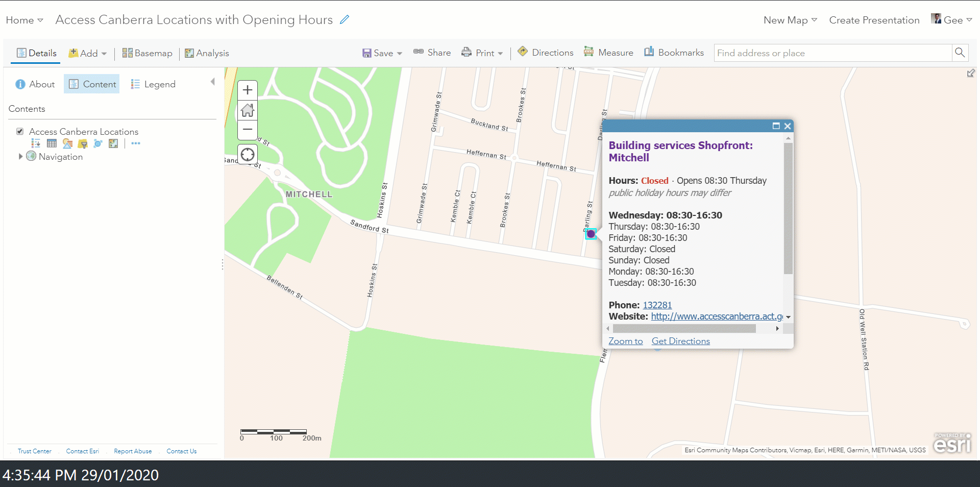
Task: Collapse the side panel with the arrow
Action: 213,82
